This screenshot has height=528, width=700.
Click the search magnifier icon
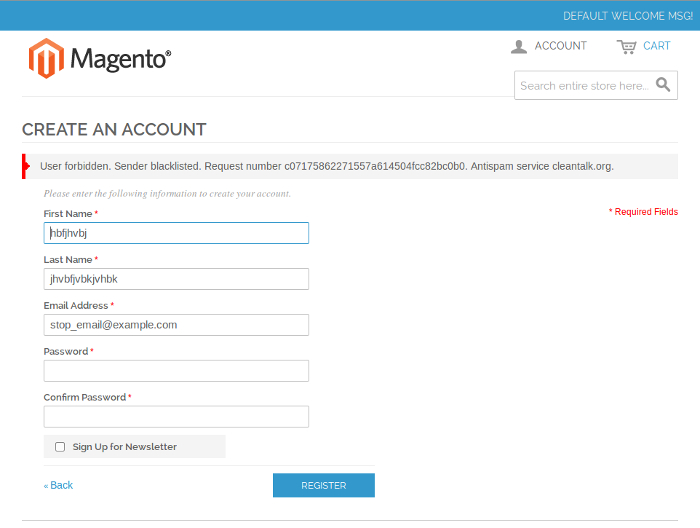(663, 85)
